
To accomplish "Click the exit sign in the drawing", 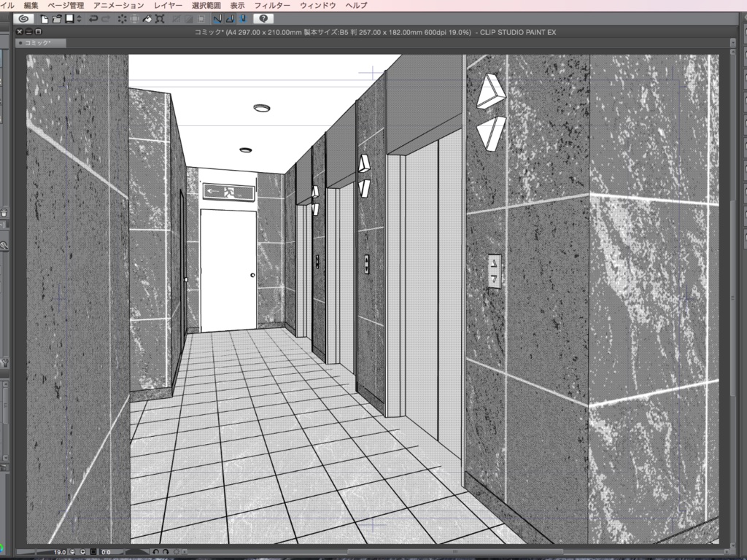I will click(228, 192).
